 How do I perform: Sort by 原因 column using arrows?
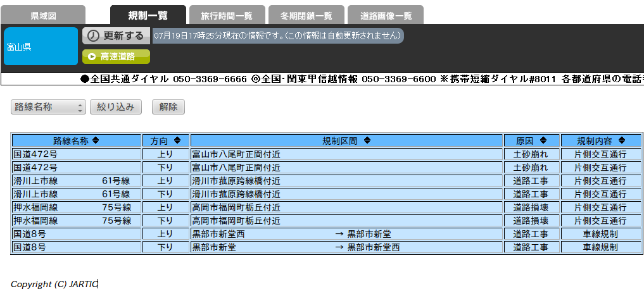[x=543, y=140]
